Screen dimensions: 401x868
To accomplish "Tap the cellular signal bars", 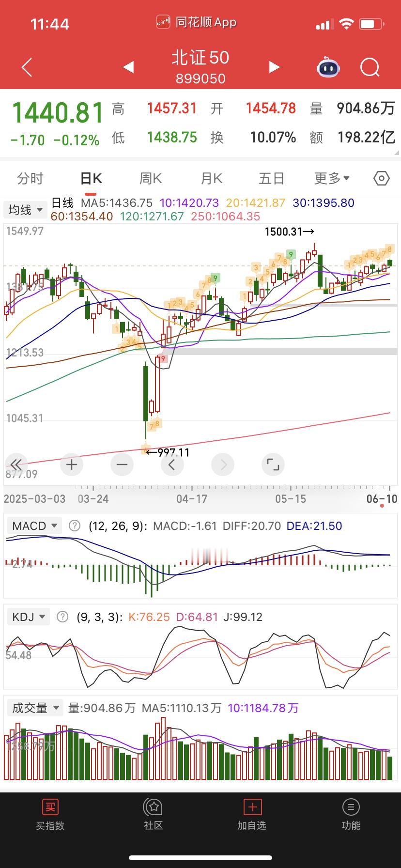I will (x=324, y=25).
